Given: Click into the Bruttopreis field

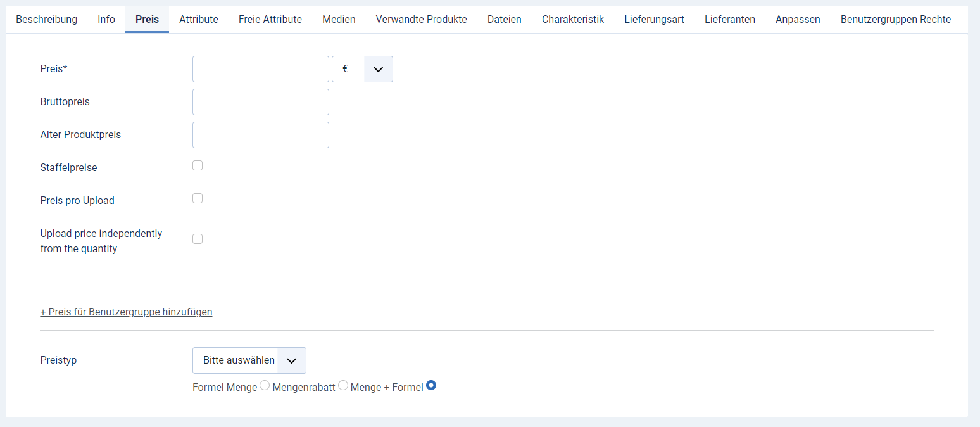Looking at the screenshot, I should (261, 102).
